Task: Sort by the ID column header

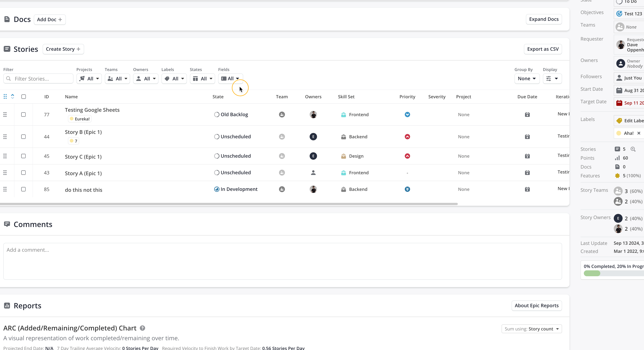Action: (x=47, y=97)
